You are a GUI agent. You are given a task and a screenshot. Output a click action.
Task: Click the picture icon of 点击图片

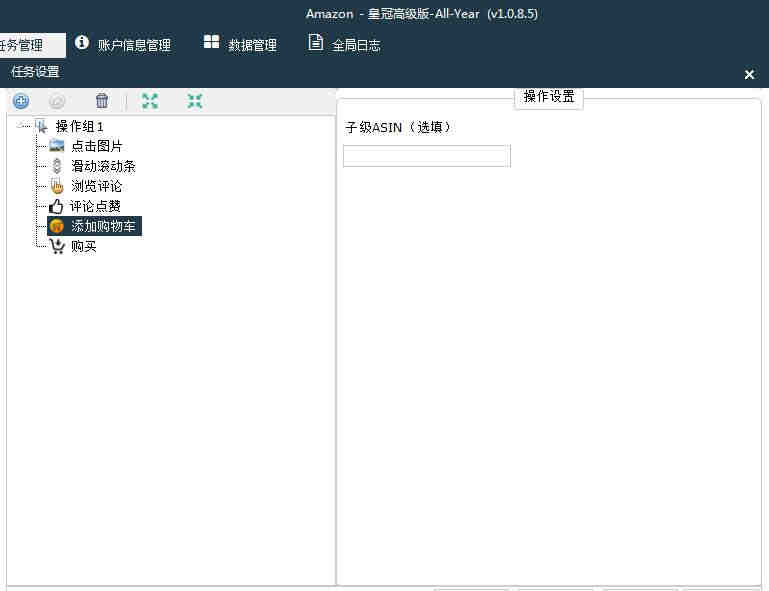pos(57,146)
